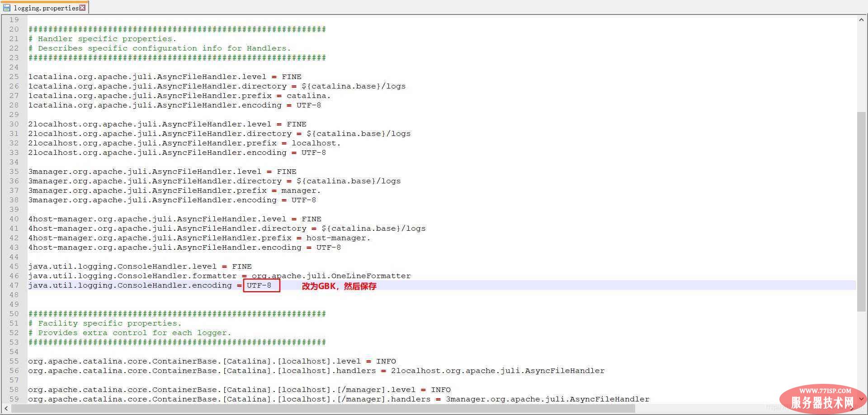
Task: Click the horizontal scrollbar left arrow
Action: click(x=6, y=408)
